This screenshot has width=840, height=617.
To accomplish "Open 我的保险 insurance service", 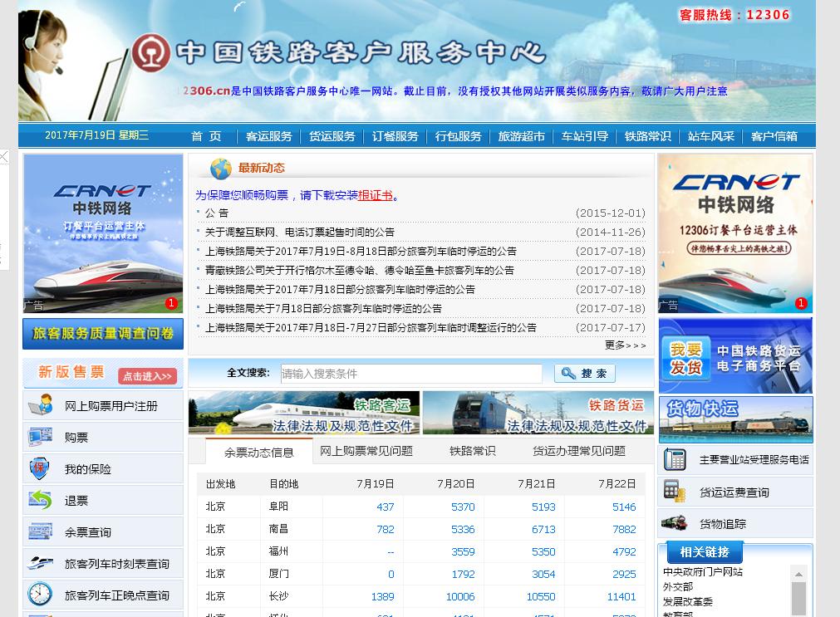I will click(x=40, y=468).
